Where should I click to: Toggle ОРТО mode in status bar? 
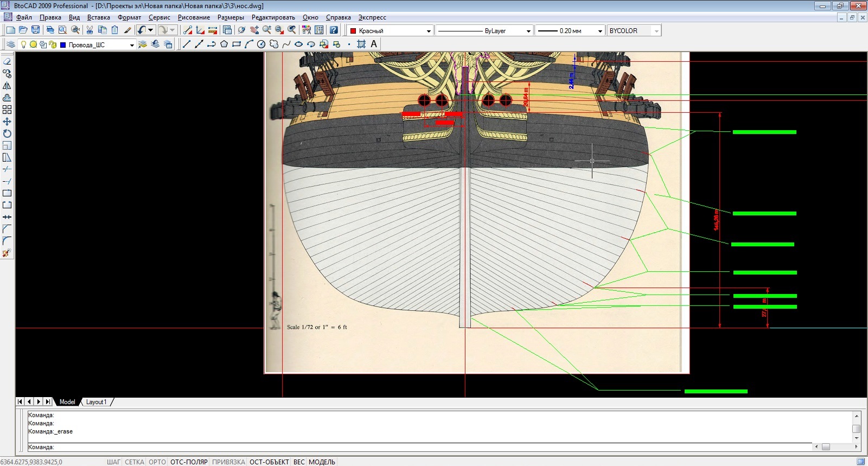pos(157,462)
